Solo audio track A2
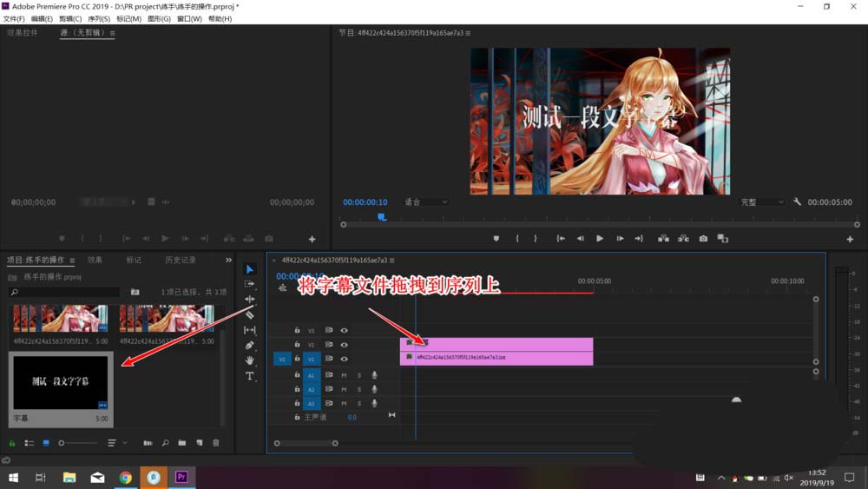 coord(359,389)
